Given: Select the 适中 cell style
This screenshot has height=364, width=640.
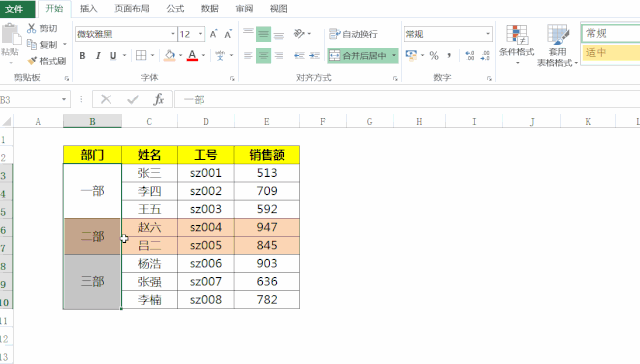Looking at the screenshot, I should pos(611,52).
